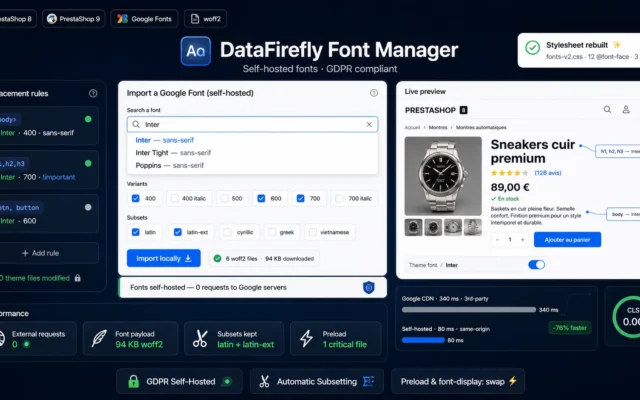Click the grey Google CDN 340 ms bar

pos(469,310)
